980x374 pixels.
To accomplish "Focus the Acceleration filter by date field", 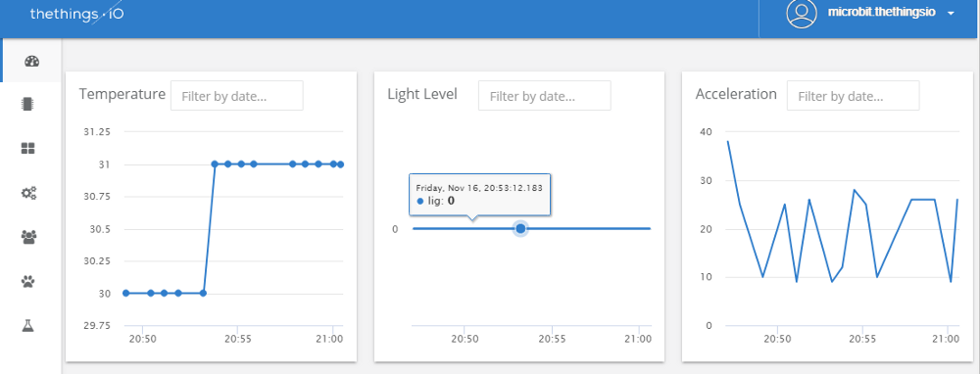I will tap(854, 96).
